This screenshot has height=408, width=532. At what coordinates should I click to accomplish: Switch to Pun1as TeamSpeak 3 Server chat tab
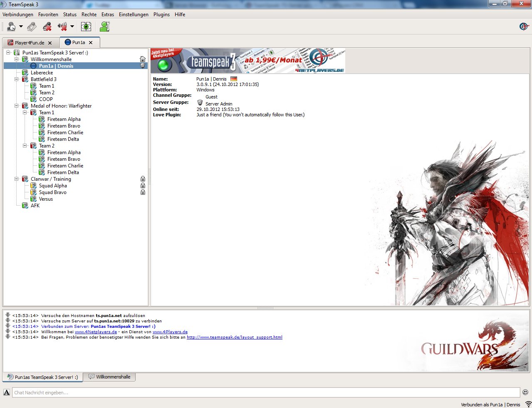42,377
